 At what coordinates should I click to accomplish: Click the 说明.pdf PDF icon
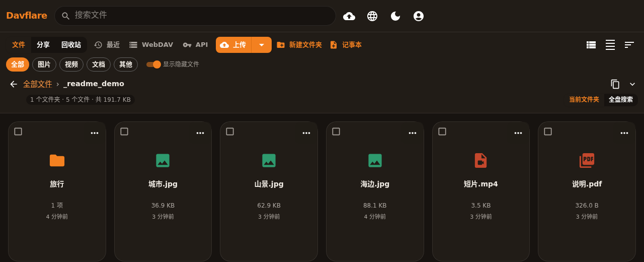click(587, 161)
